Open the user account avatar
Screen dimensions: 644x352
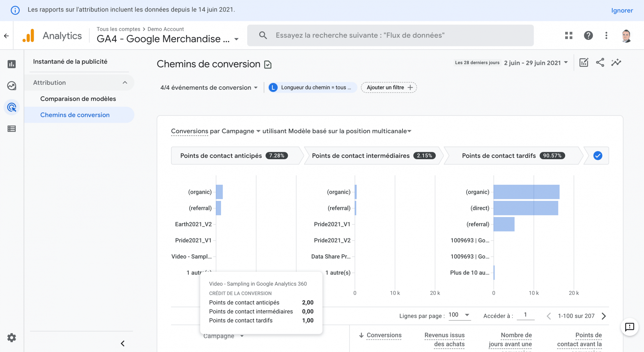click(626, 36)
